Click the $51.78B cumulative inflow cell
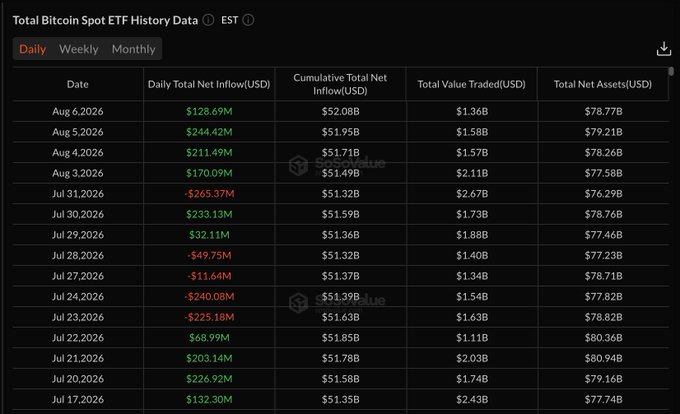The image size is (680, 414). [x=340, y=359]
